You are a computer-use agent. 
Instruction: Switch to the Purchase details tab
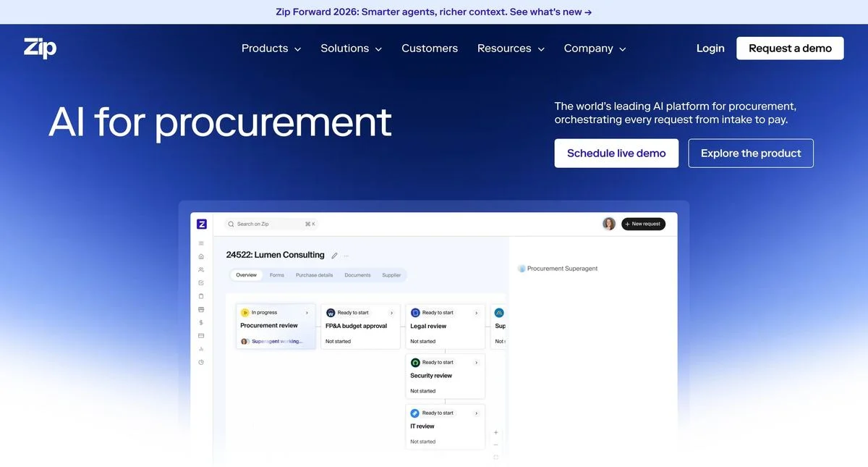coord(315,275)
